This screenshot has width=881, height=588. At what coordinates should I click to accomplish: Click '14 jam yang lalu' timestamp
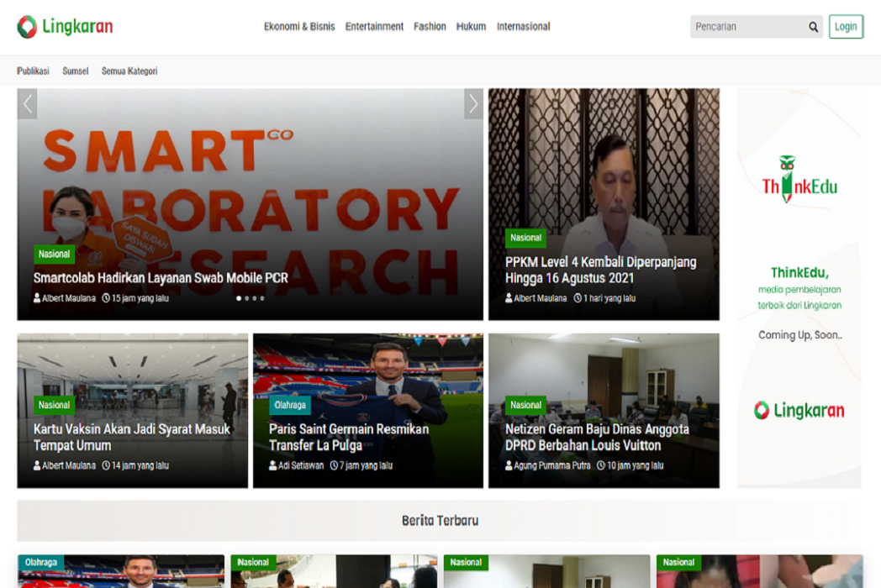[135, 465]
